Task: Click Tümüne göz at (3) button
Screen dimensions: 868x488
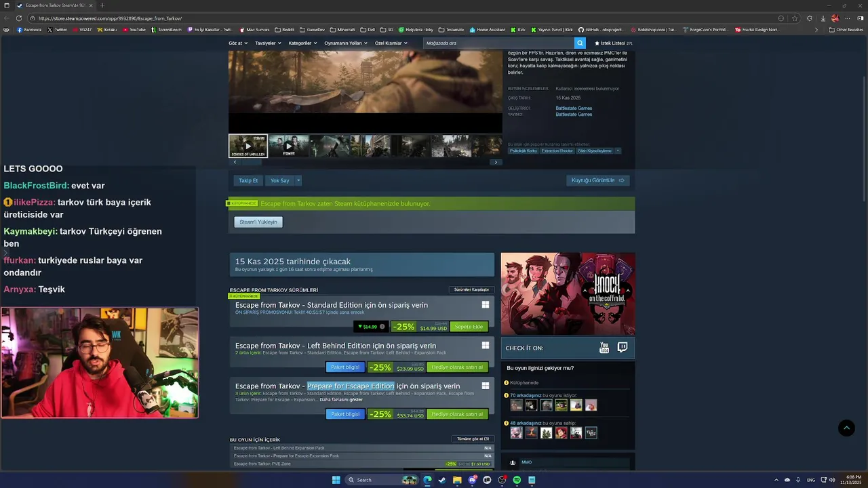Action: pyautogui.click(x=473, y=439)
